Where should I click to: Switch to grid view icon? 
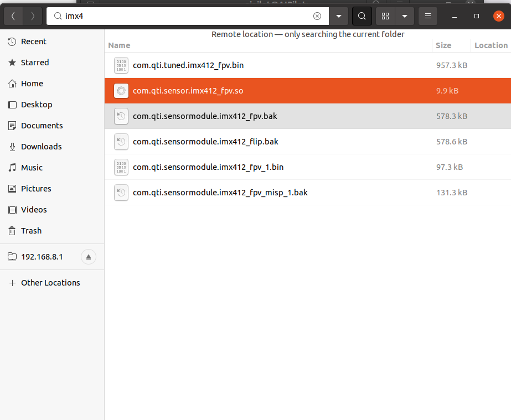tap(385, 17)
